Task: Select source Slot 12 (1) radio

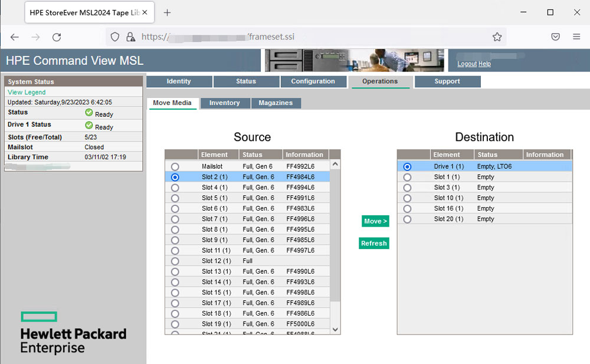Action: point(175,261)
